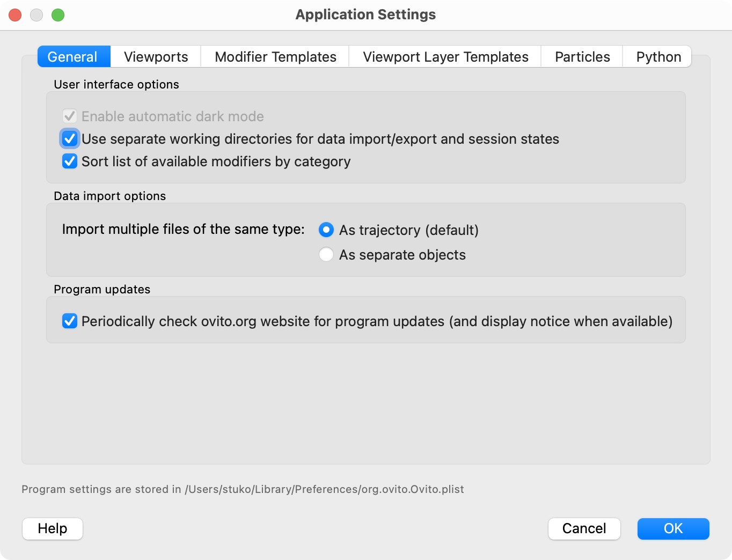This screenshot has height=560, width=732.
Task: Uncheck Use separate working directories option
Action: [x=70, y=139]
